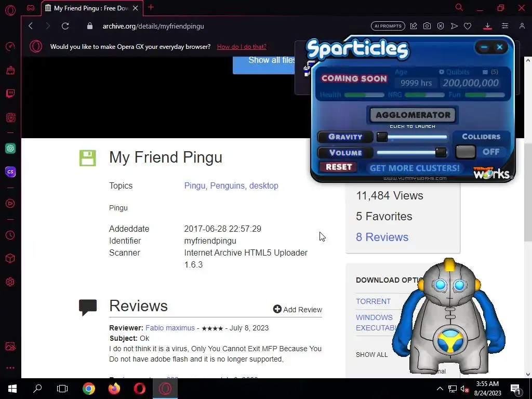Open GX Corner gamepad icon in tab bar

(31, 8)
